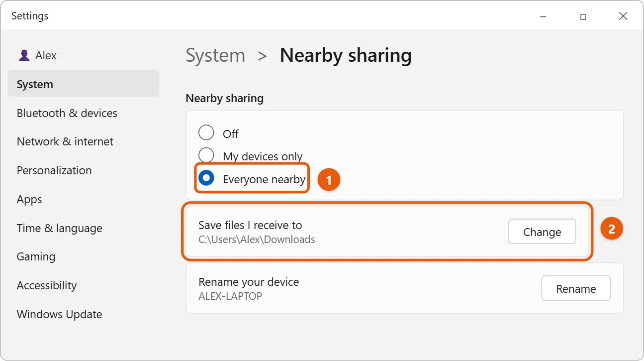Minimize the Settings window
The image size is (644, 361).
[x=543, y=16]
